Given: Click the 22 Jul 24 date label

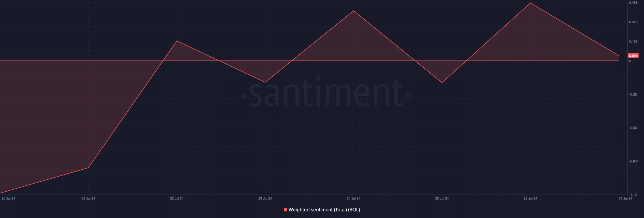Looking at the screenshot, I should [x=177, y=198].
